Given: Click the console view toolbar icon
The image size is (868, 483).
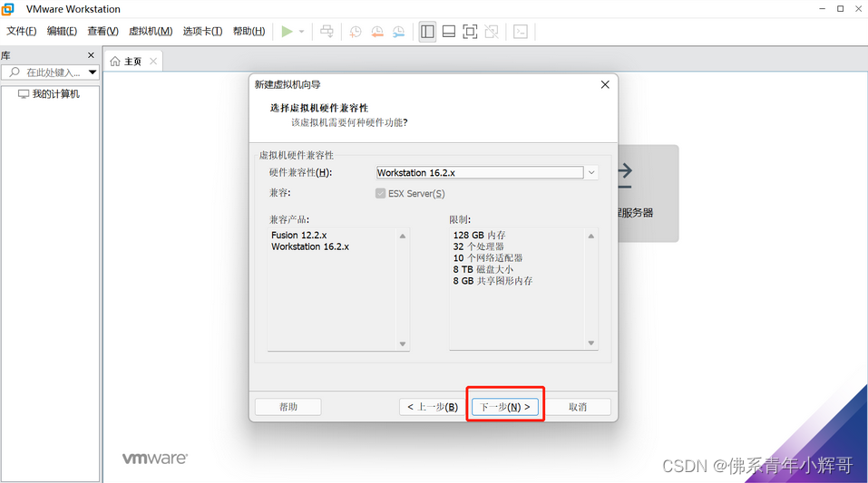Looking at the screenshot, I should 521,32.
